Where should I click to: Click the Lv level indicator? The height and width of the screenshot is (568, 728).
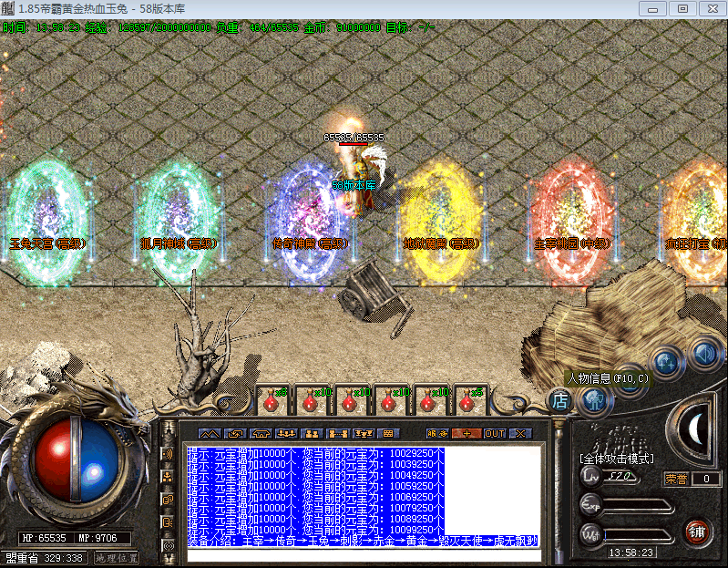click(610, 477)
